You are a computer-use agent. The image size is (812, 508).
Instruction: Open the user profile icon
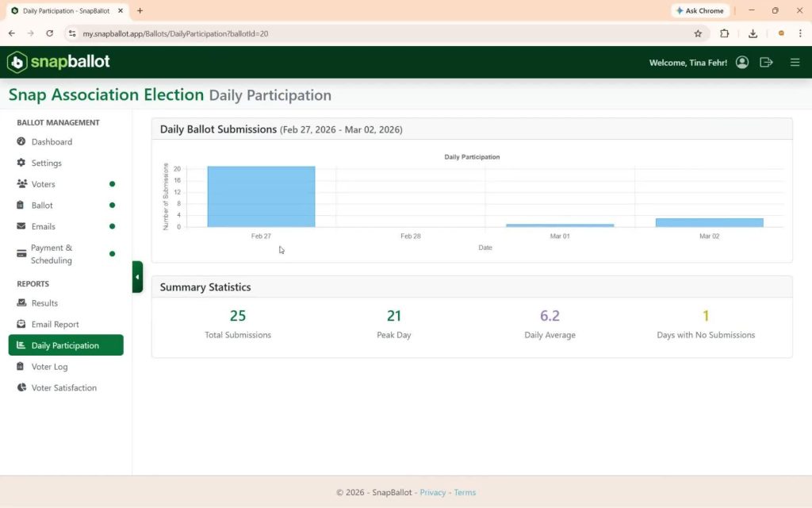(x=741, y=62)
